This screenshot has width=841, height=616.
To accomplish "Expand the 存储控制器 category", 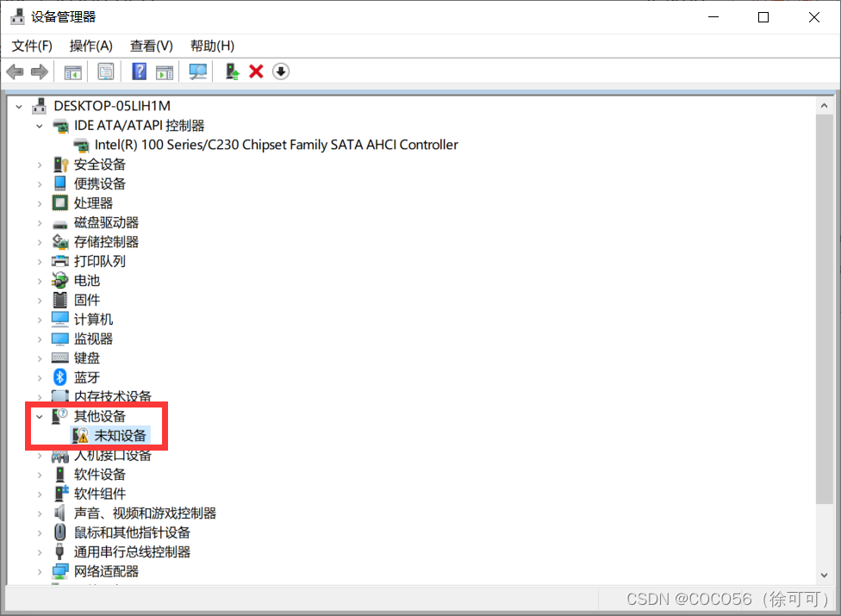I will tap(39, 242).
